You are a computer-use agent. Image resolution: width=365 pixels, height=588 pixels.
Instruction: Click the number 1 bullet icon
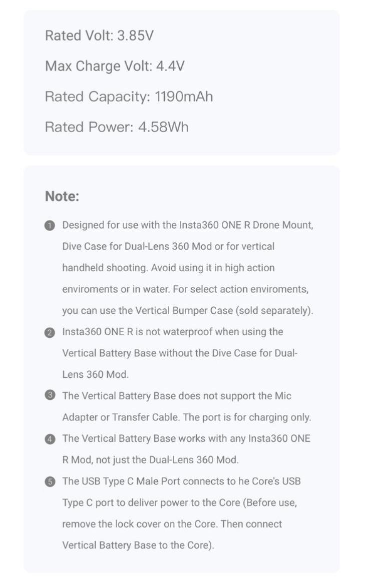coord(50,226)
